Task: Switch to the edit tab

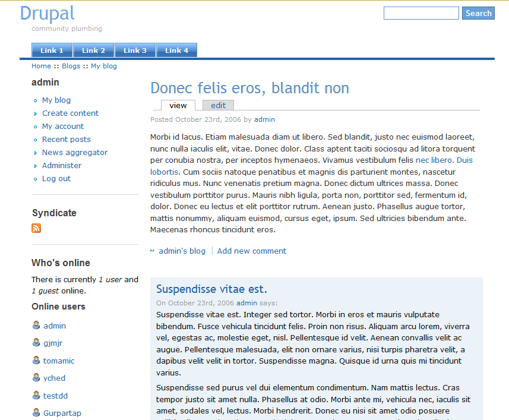Action: pyautogui.click(x=218, y=105)
